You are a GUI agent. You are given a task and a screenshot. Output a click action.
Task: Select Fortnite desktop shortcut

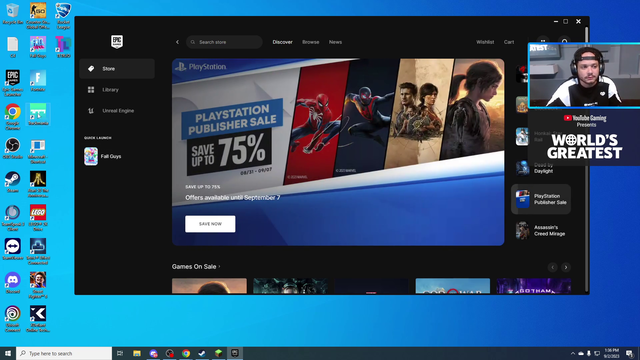[38, 81]
